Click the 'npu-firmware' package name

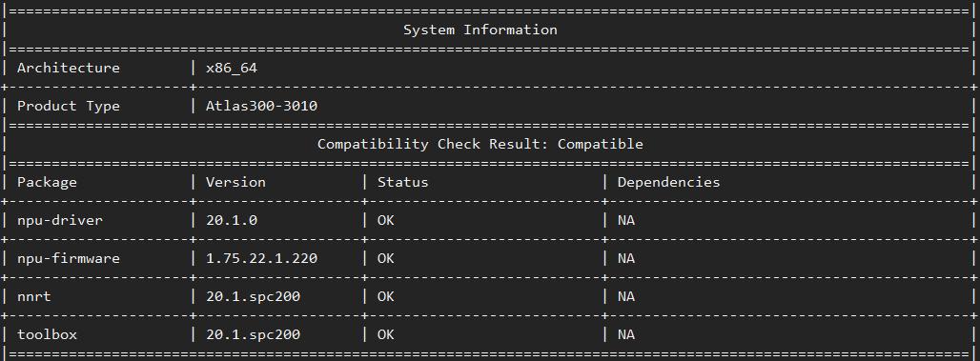pyautogui.click(x=68, y=258)
